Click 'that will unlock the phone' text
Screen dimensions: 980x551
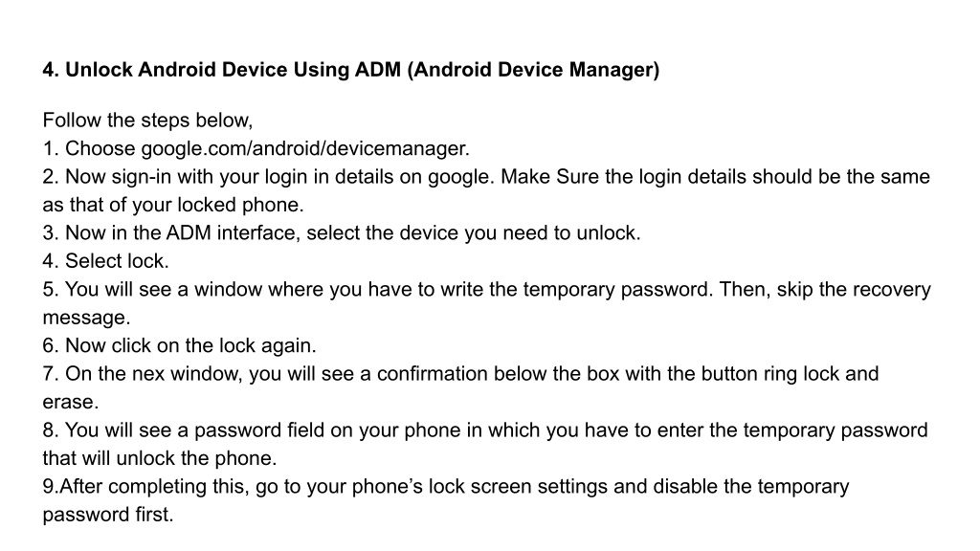tap(160, 458)
